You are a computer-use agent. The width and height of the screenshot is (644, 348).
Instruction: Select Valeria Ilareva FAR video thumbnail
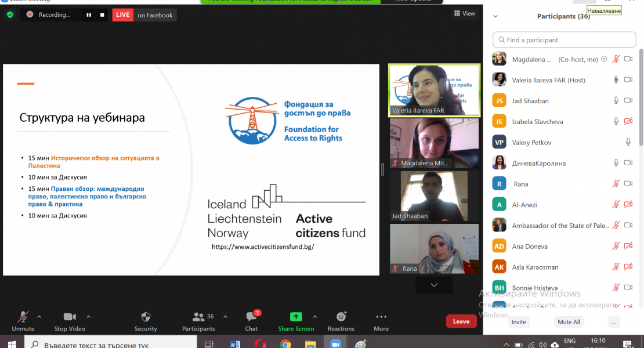point(434,90)
